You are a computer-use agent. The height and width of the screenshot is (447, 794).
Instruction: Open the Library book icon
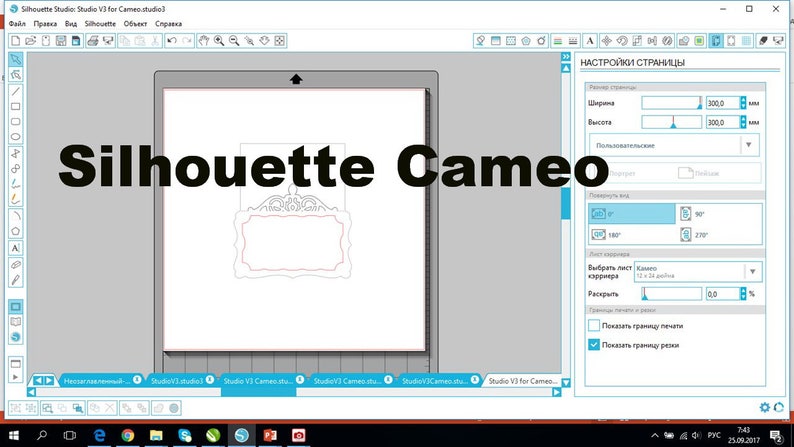(x=16, y=322)
